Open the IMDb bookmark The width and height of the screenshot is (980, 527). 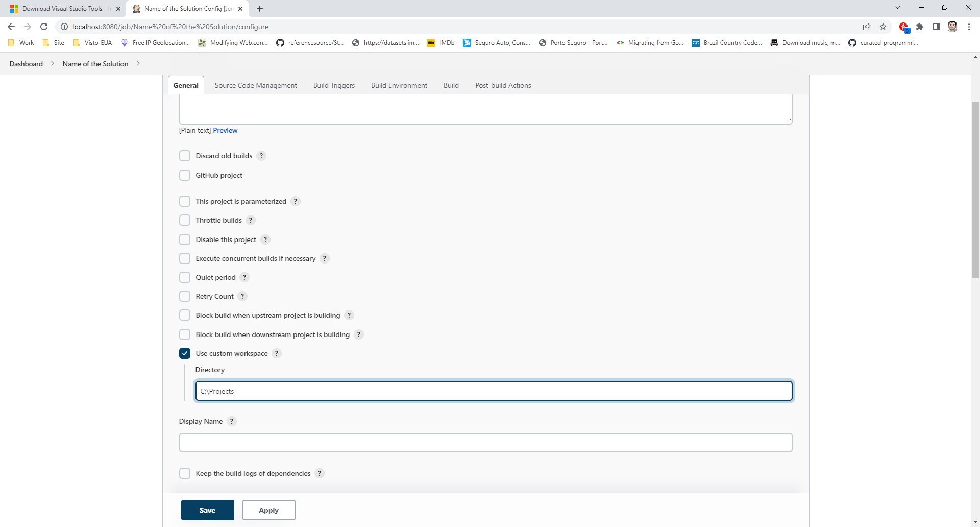(440, 43)
